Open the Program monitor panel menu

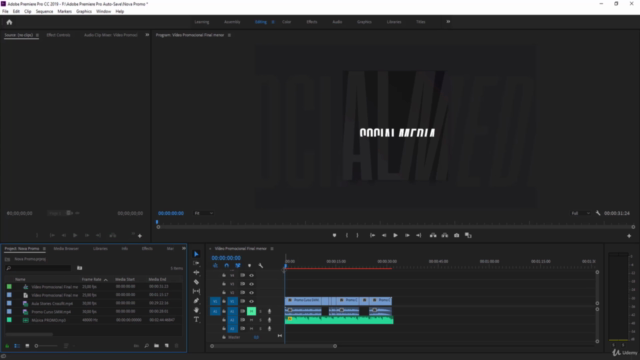[229, 35]
